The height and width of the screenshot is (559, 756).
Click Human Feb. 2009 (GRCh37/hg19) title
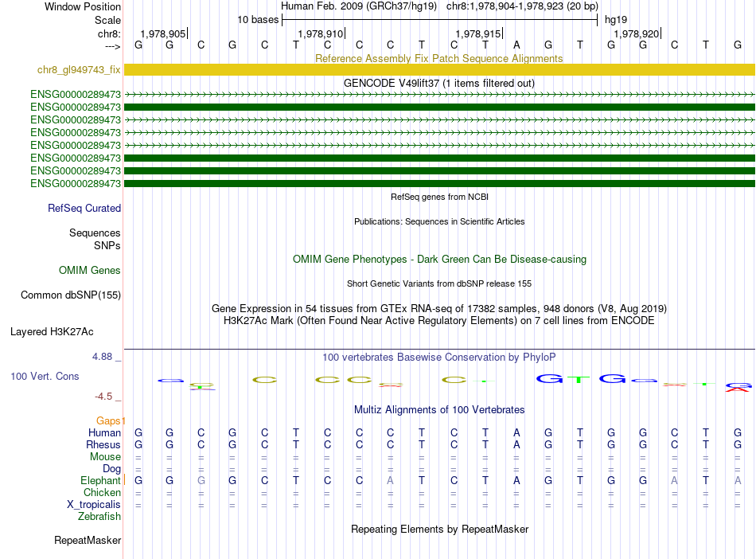[x=359, y=6]
